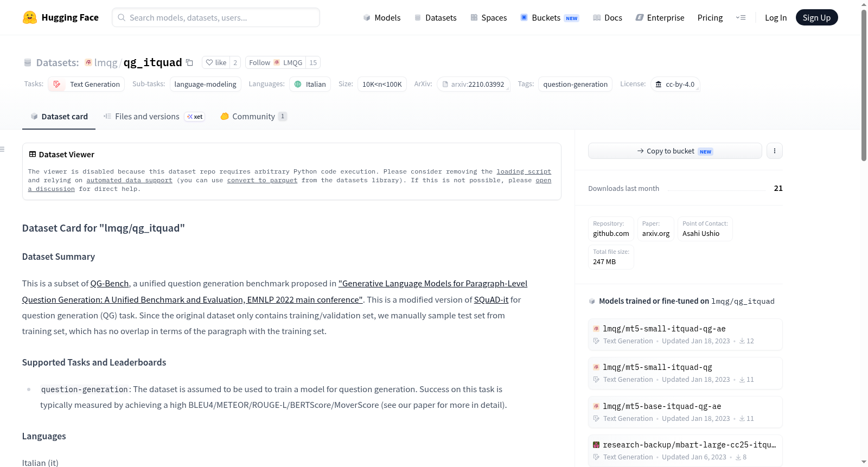Screen dimensions: 868x467
Task: Open the Generative Language Models paper link
Action: (433, 283)
